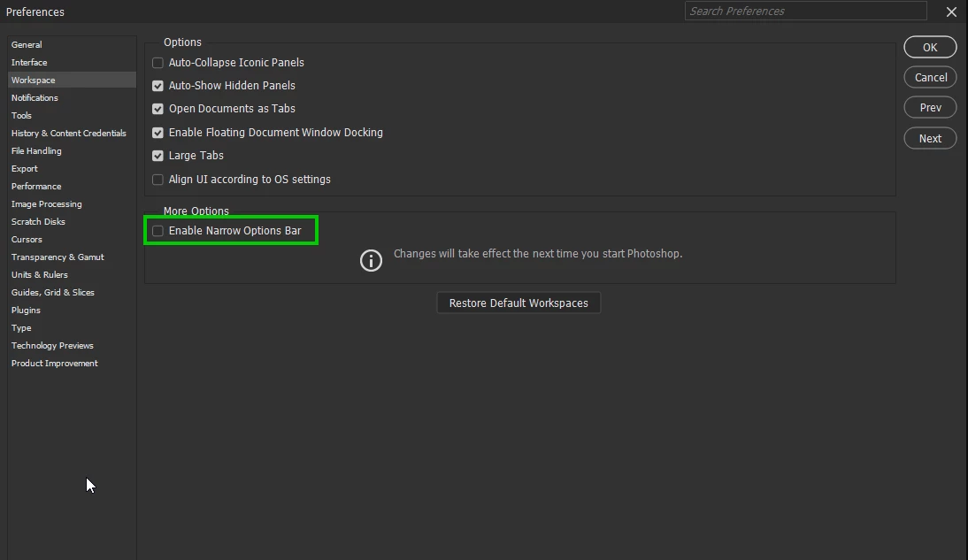Click the Cancel button
Image resolution: width=968 pixels, height=560 pixels.
click(x=930, y=77)
